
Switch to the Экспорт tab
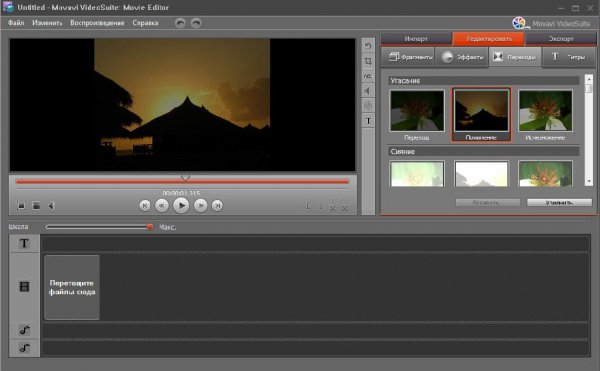[x=561, y=39]
